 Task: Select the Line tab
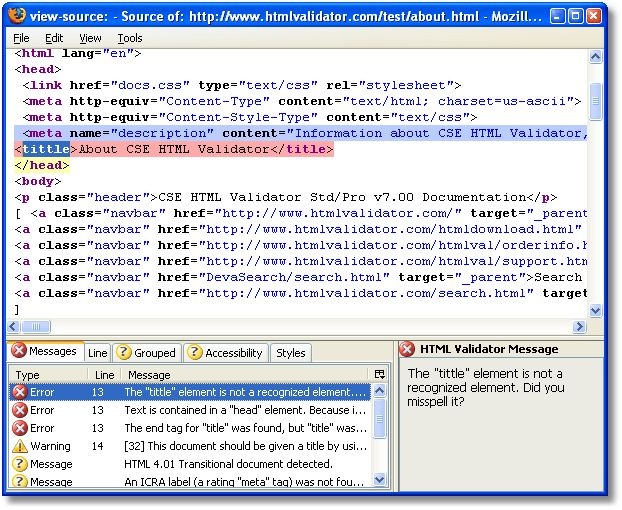(97, 353)
